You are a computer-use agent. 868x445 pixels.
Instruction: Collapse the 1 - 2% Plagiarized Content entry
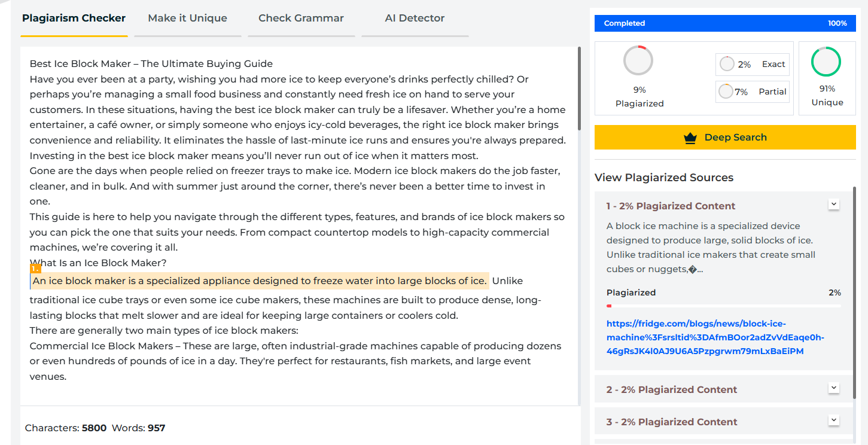point(834,205)
